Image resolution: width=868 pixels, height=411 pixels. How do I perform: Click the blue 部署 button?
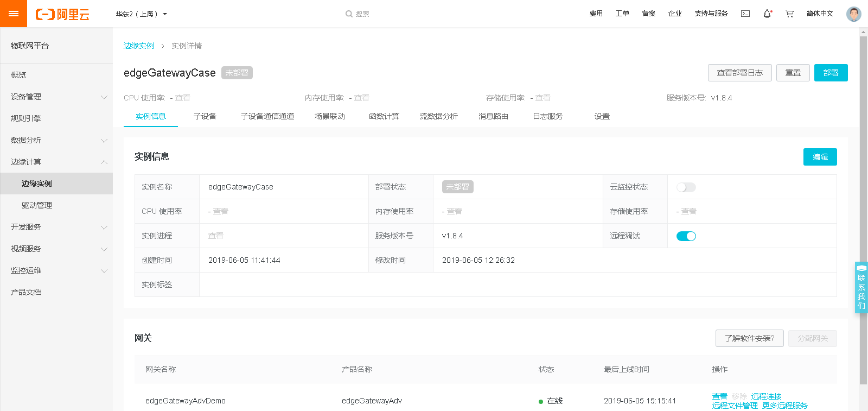click(x=831, y=73)
